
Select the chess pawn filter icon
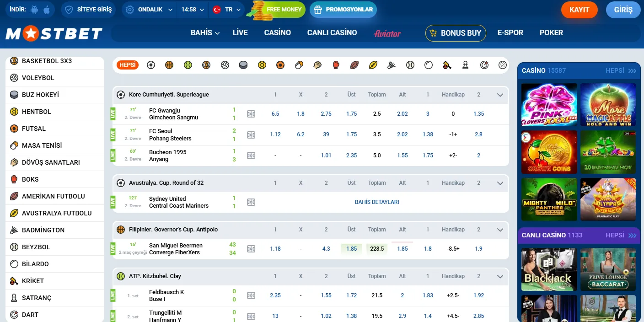(466, 65)
